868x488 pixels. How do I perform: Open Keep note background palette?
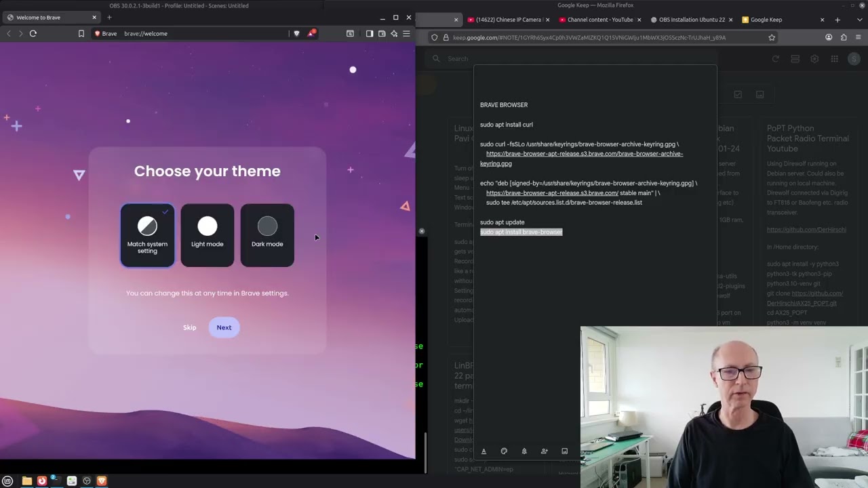(504, 451)
